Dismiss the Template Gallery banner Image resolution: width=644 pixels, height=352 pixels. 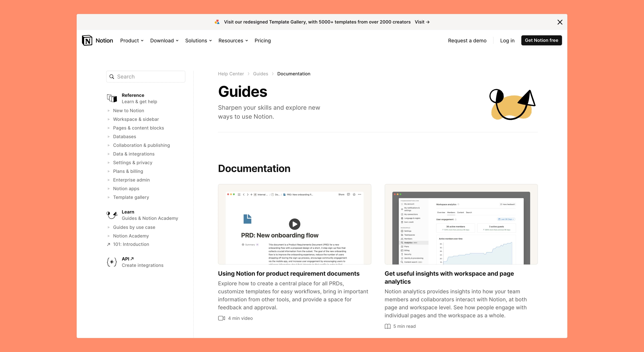(560, 22)
